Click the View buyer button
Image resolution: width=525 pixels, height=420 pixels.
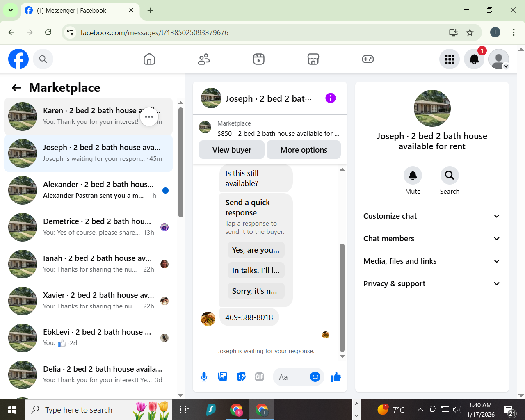click(232, 150)
